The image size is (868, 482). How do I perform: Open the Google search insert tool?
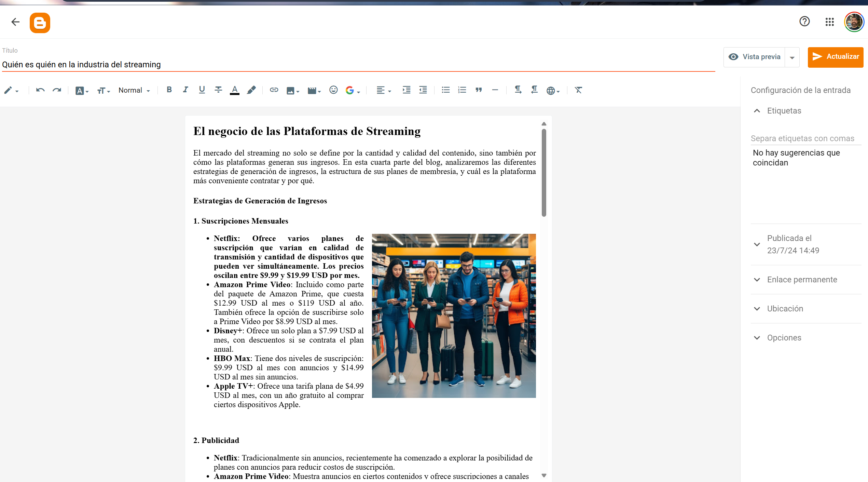pos(353,91)
